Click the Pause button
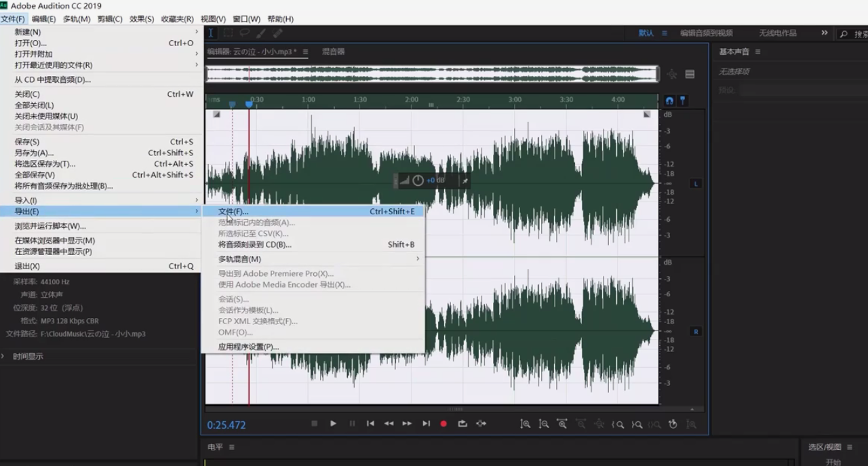 coord(352,423)
